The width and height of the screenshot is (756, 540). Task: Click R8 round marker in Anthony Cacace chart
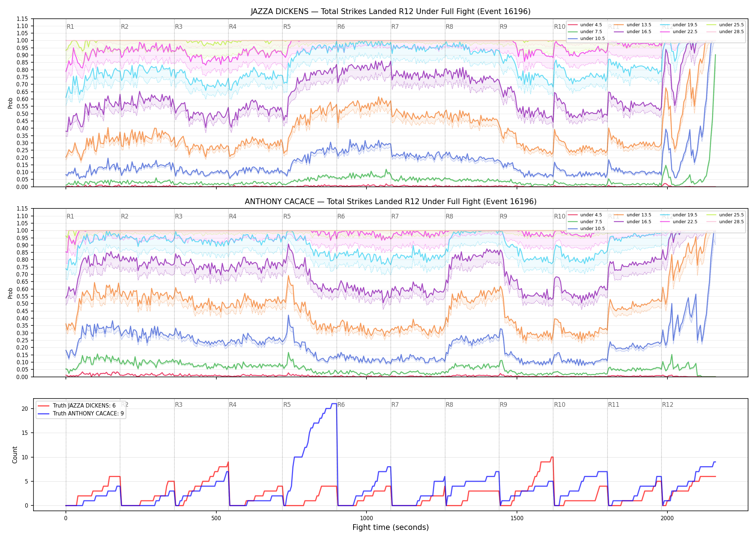coord(449,216)
